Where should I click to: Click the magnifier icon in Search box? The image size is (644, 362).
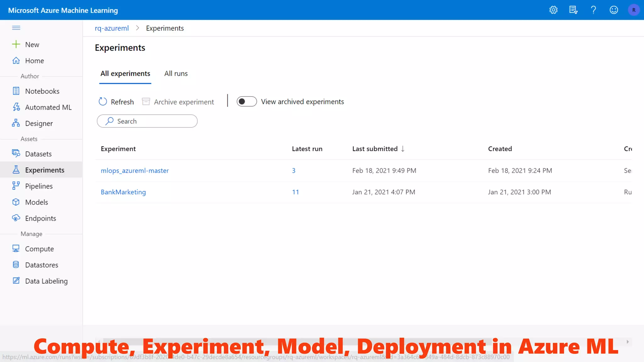pyautogui.click(x=109, y=121)
